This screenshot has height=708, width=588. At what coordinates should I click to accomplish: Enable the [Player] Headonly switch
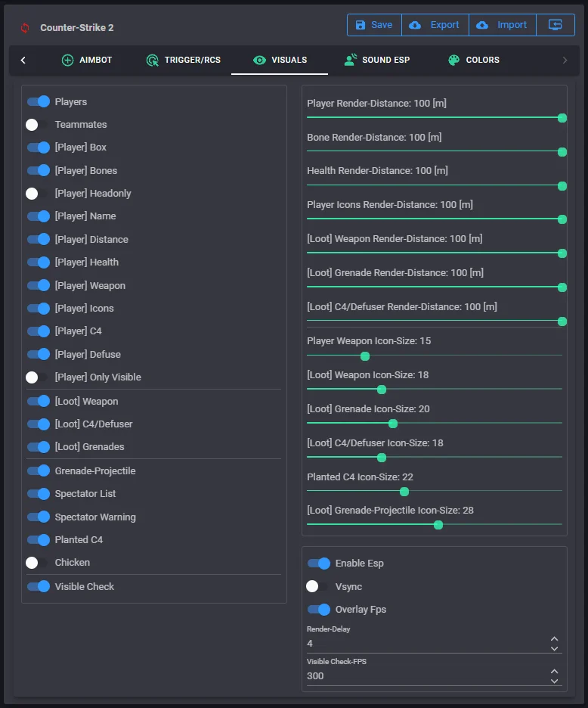[37, 194]
